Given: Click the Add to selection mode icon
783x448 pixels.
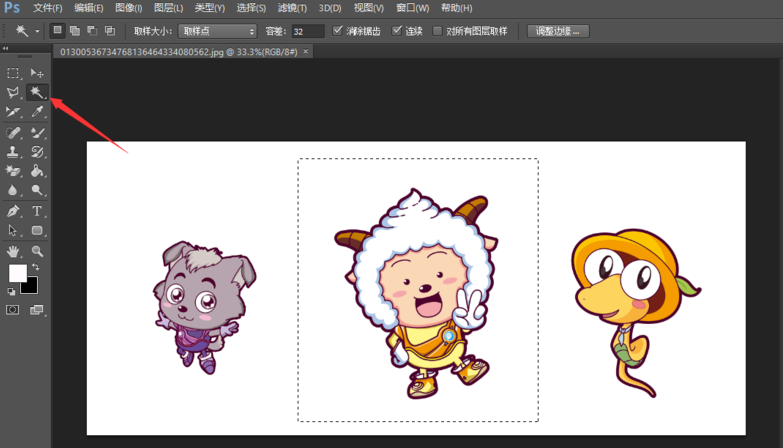Looking at the screenshot, I should tap(75, 31).
